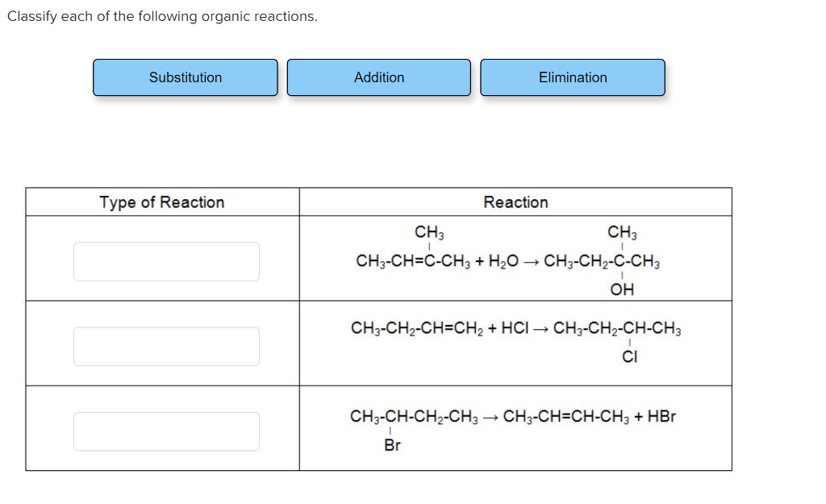Click the third empty answer box

click(x=166, y=431)
